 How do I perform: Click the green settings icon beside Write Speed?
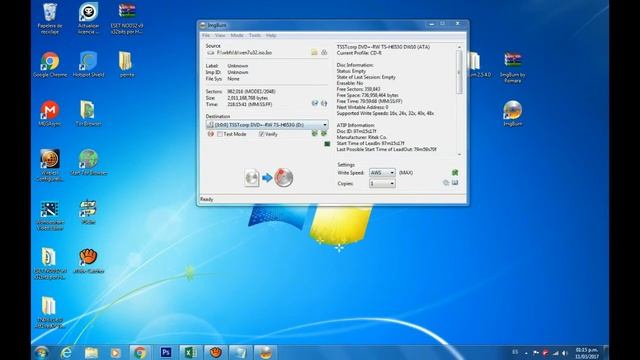(455, 173)
